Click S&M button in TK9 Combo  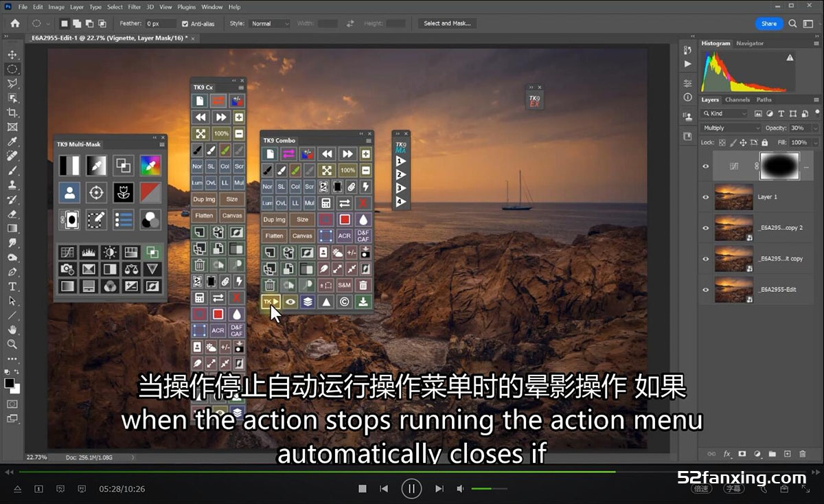[x=345, y=285]
